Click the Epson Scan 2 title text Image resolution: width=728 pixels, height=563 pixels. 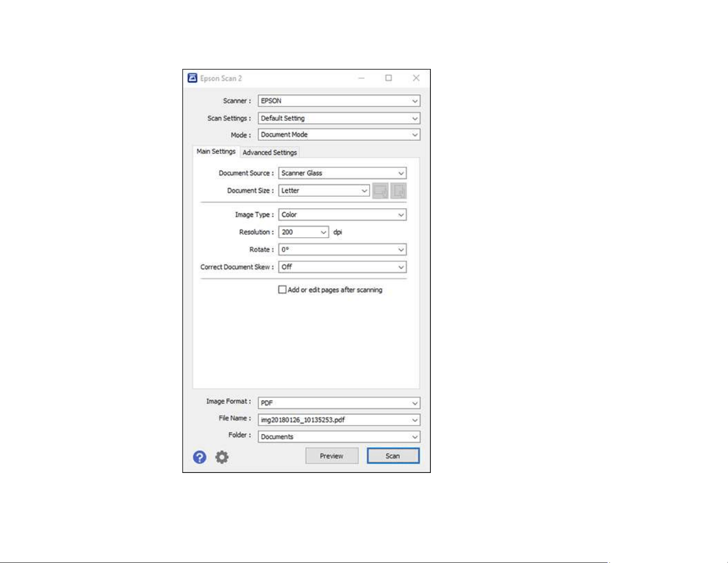click(x=221, y=78)
